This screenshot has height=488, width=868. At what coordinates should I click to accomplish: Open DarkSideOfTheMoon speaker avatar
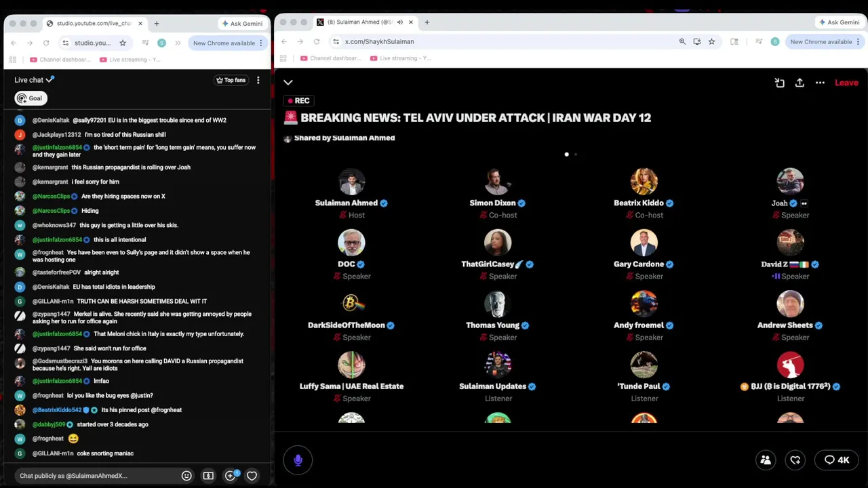click(351, 304)
